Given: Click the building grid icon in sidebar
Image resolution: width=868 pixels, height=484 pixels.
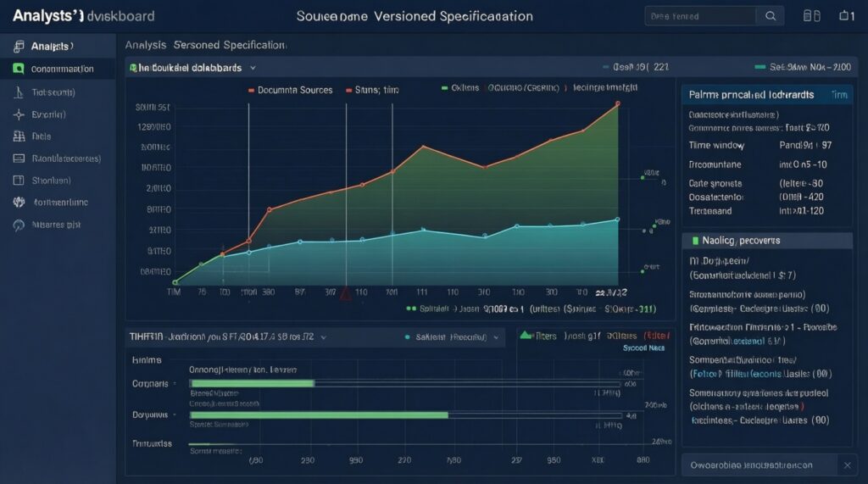Looking at the screenshot, I should coord(18,136).
